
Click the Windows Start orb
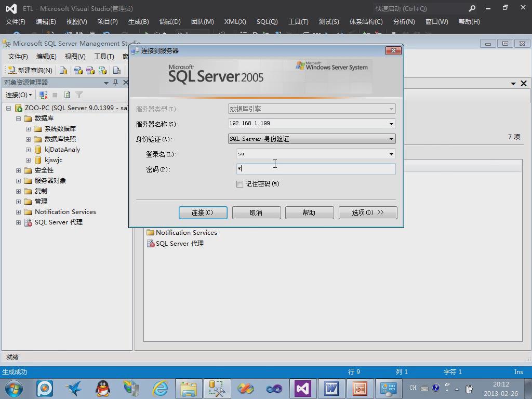click(x=14, y=389)
